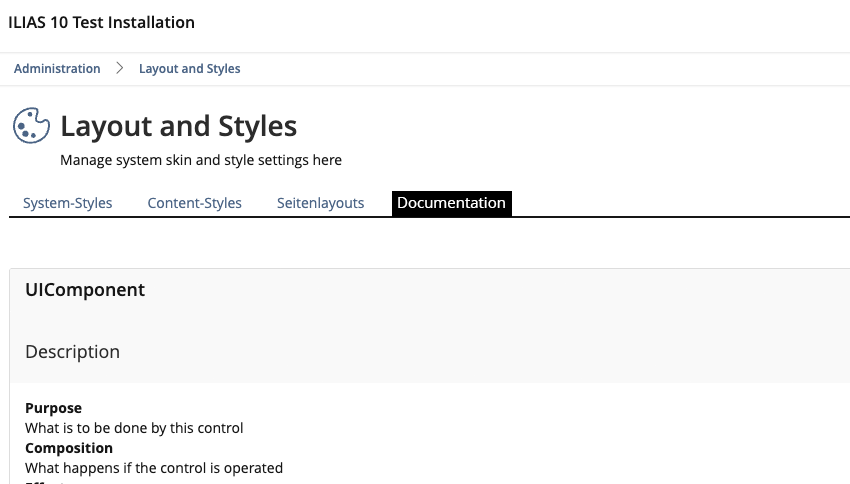Image resolution: width=850 pixels, height=484 pixels.
Task: Click the active Documentation tab
Action: point(451,203)
